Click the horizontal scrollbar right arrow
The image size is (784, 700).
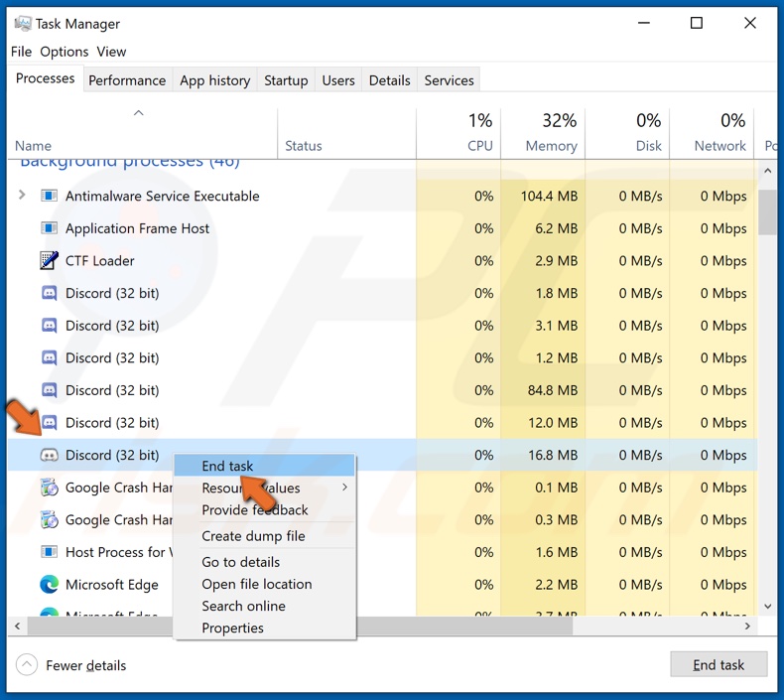[747, 626]
